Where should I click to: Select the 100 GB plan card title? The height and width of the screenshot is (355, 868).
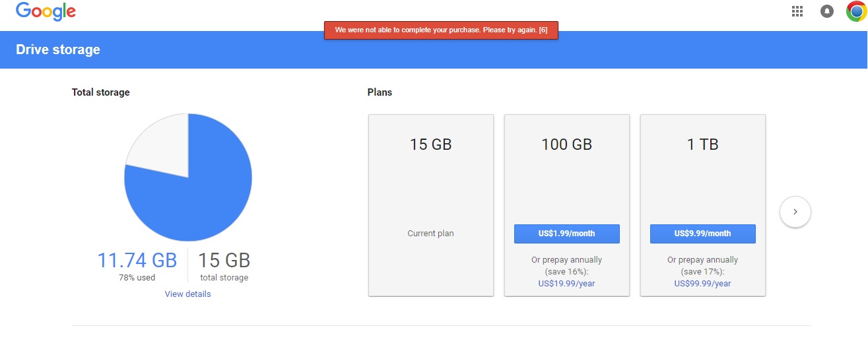coord(566,145)
